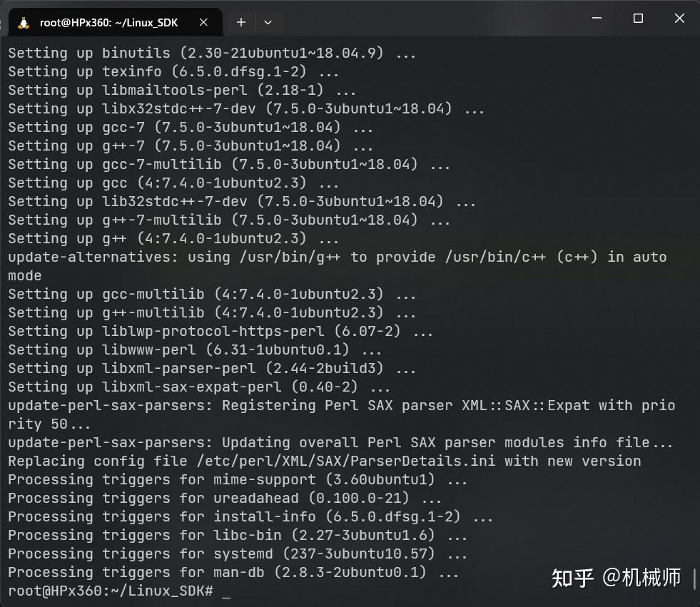Maximize the terminal window

tap(637, 18)
